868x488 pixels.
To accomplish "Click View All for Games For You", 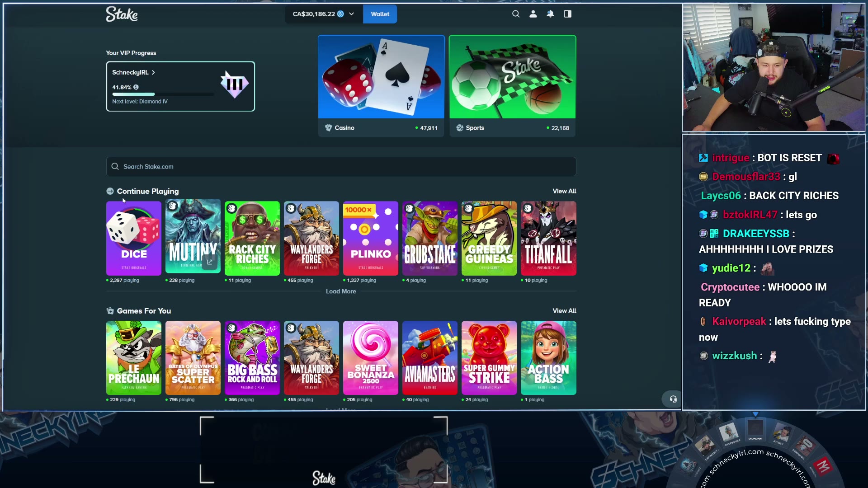I will (564, 311).
